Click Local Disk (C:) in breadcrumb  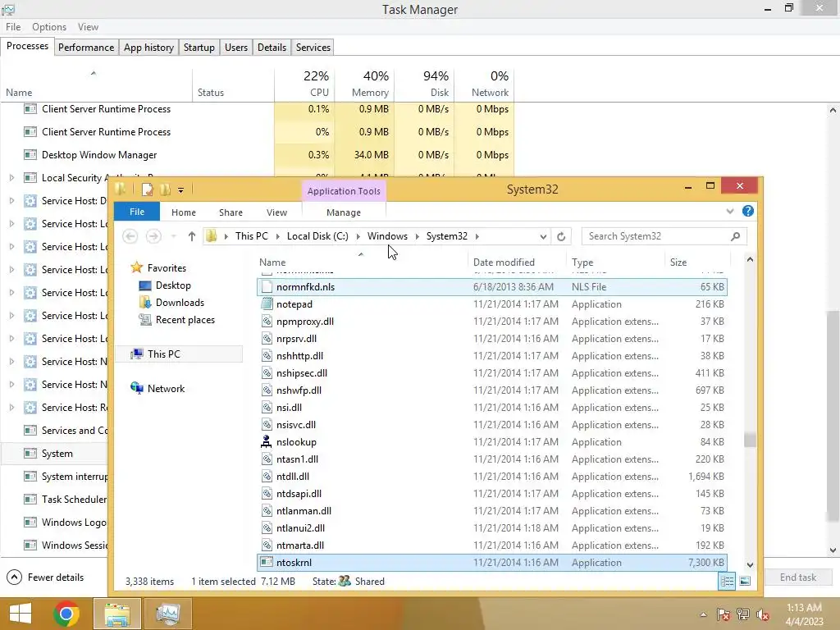click(317, 236)
